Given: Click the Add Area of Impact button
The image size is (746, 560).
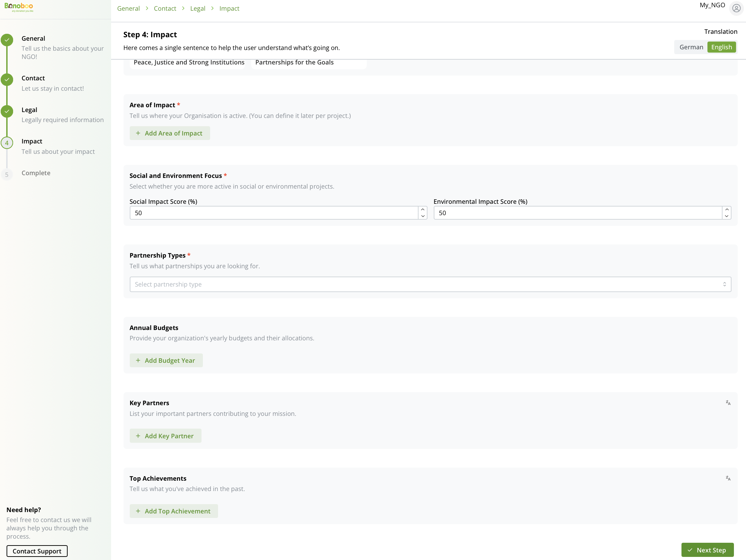Looking at the screenshot, I should (170, 133).
